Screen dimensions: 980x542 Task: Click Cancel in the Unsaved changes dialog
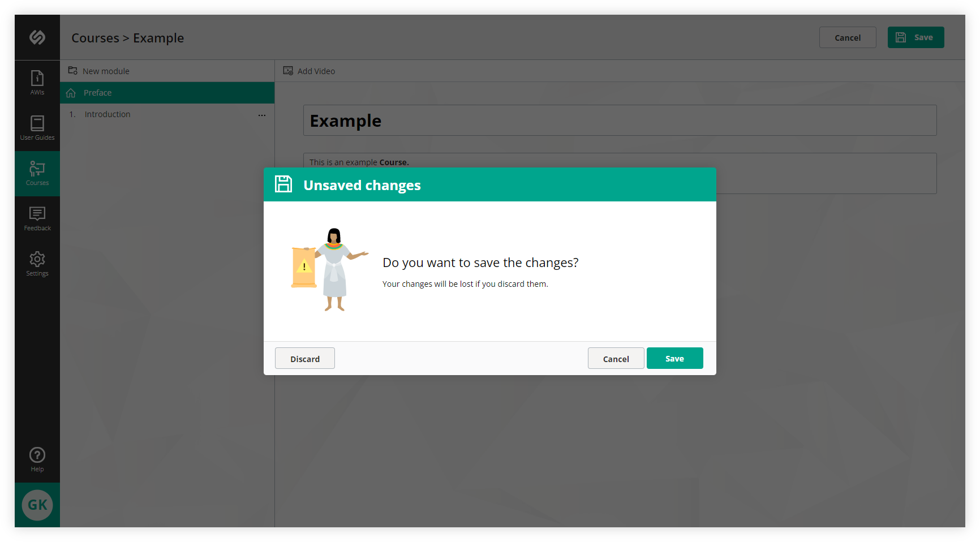616,358
